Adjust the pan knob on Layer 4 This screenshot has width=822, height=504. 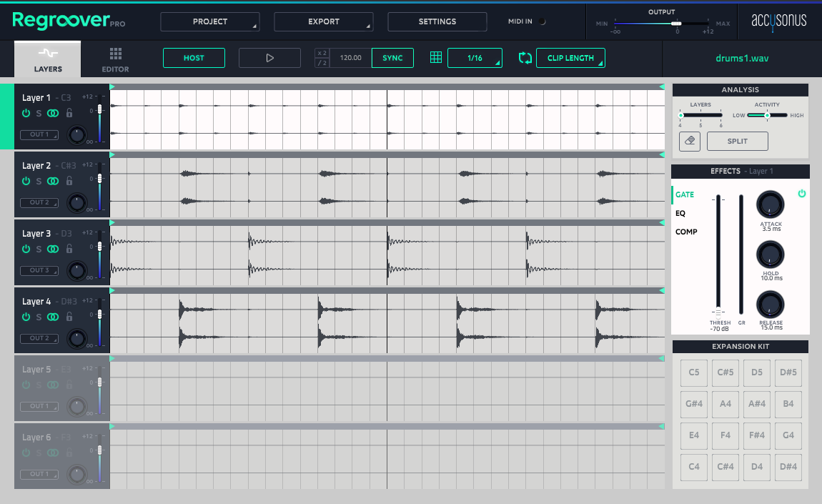77,338
